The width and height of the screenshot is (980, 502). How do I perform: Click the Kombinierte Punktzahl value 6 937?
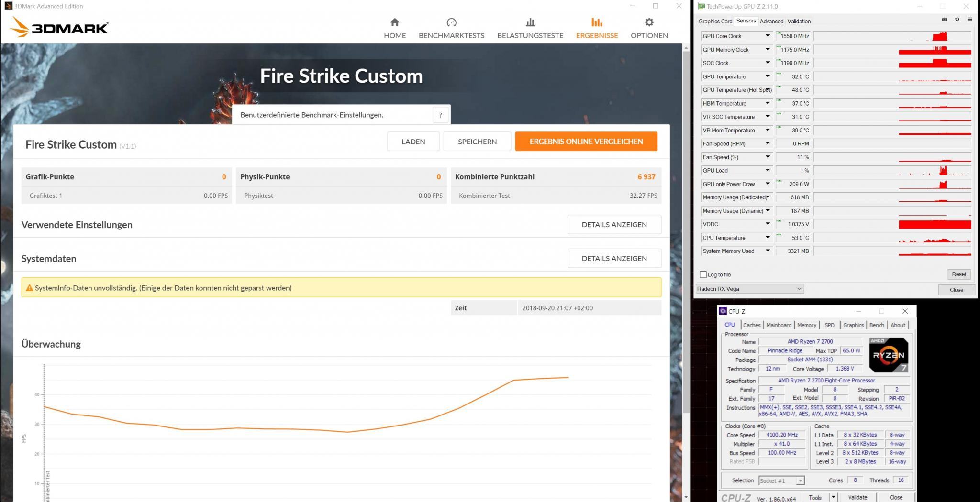pos(646,177)
